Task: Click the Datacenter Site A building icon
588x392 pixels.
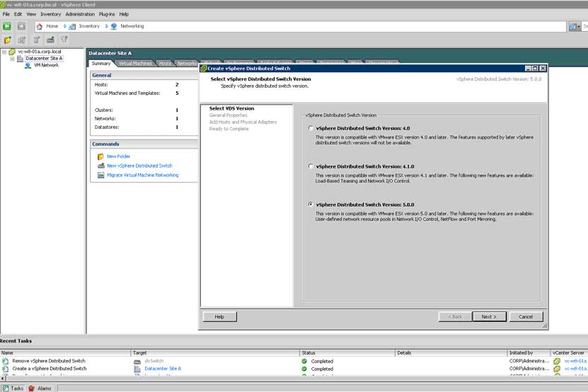Action: pos(21,59)
